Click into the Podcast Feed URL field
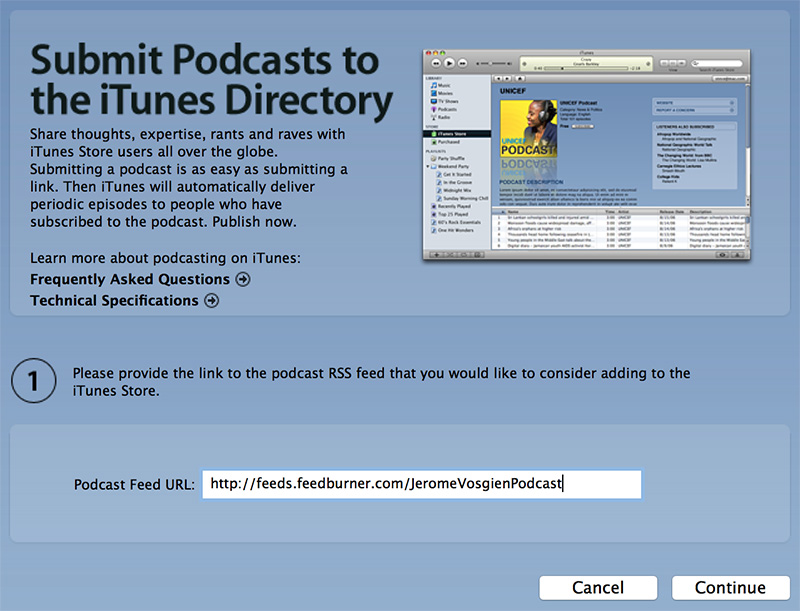The height and width of the screenshot is (611, 800). pos(421,484)
